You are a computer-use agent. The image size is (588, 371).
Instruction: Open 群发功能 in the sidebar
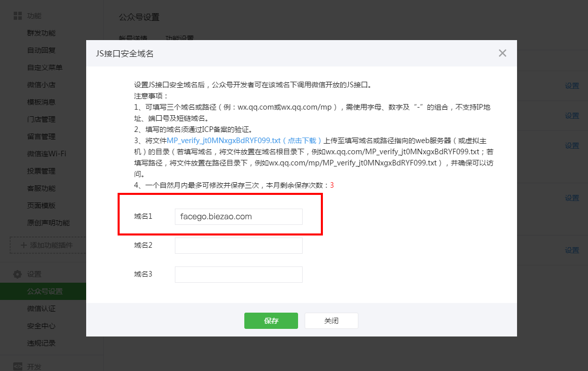click(x=41, y=33)
